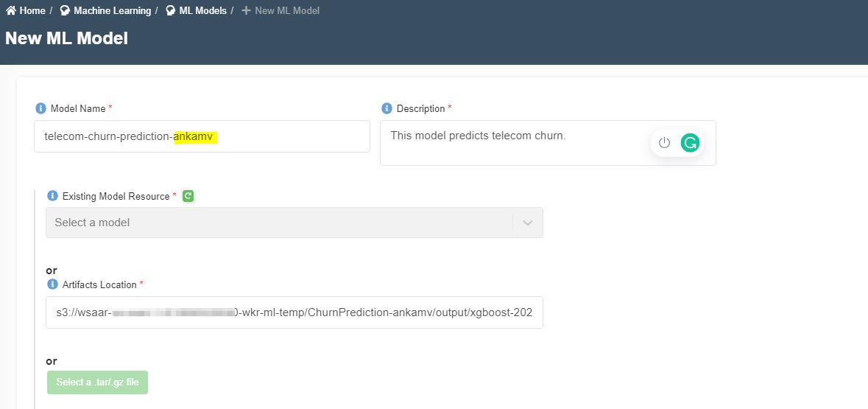Click info icon beside Existing Model Resource
This screenshot has width=868, height=409.
(x=52, y=195)
